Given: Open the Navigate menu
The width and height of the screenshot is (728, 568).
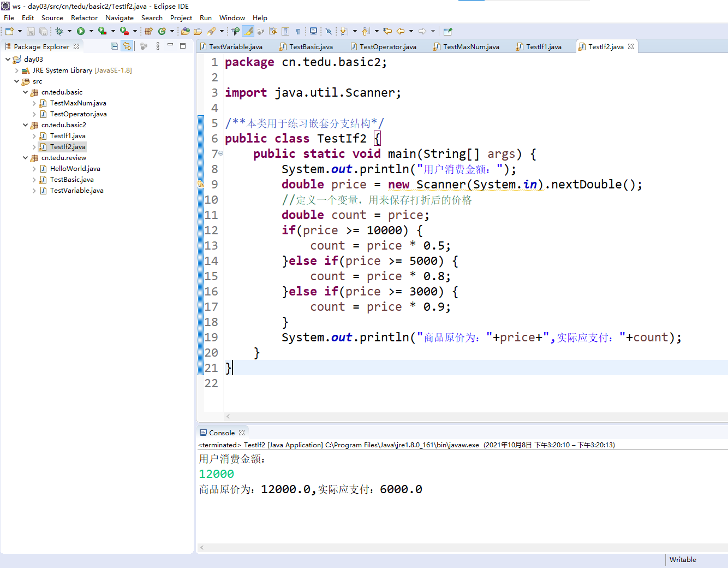Looking at the screenshot, I should point(120,17).
